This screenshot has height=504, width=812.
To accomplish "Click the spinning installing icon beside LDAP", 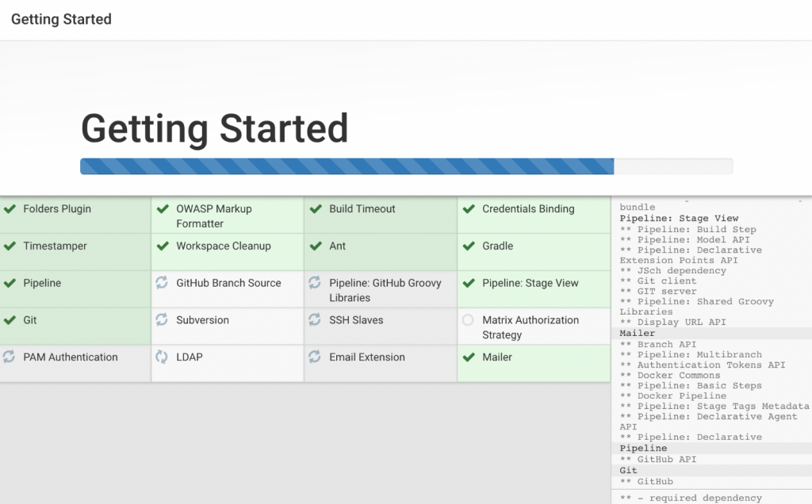I will pos(162,357).
